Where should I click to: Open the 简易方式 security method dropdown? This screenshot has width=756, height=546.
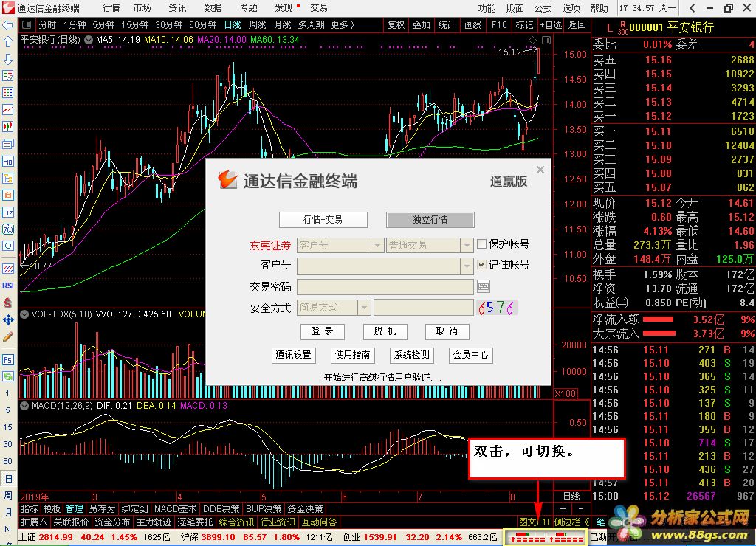click(x=365, y=307)
